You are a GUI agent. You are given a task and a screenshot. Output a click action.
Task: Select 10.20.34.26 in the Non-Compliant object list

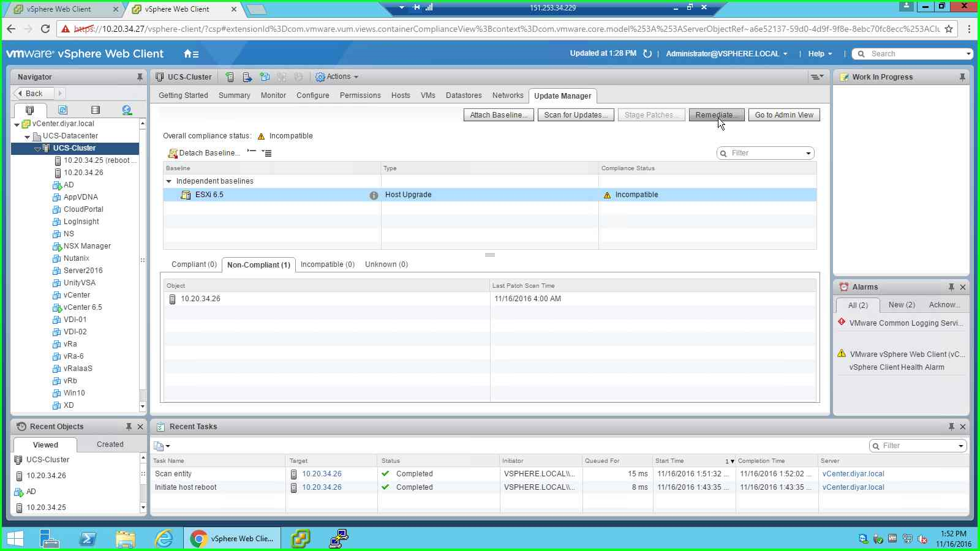(200, 299)
